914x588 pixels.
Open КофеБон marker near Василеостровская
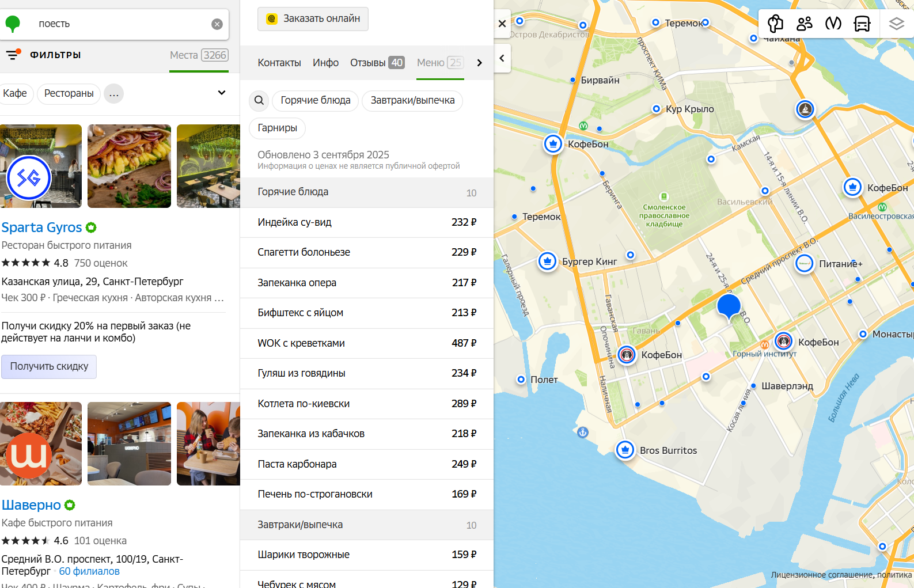[x=852, y=187]
